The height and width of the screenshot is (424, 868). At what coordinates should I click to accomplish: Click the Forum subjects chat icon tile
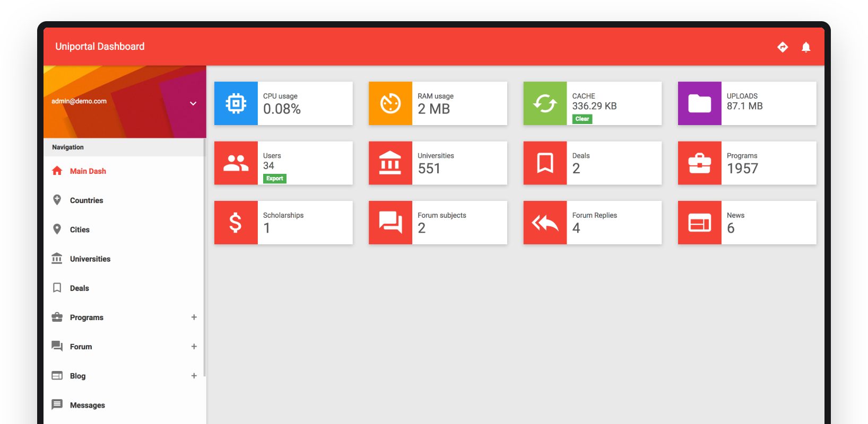point(390,223)
